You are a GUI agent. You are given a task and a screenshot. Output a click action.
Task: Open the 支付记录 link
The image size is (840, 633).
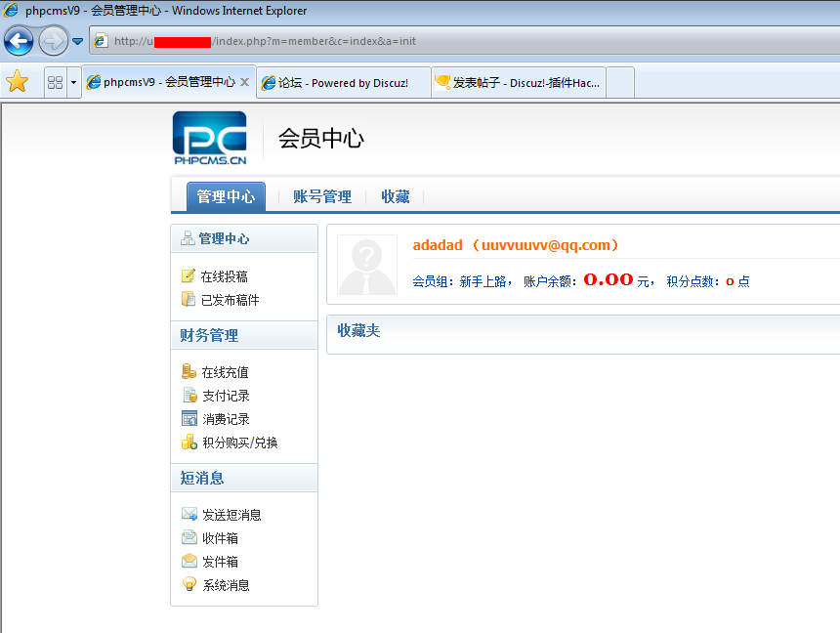[226, 396]
